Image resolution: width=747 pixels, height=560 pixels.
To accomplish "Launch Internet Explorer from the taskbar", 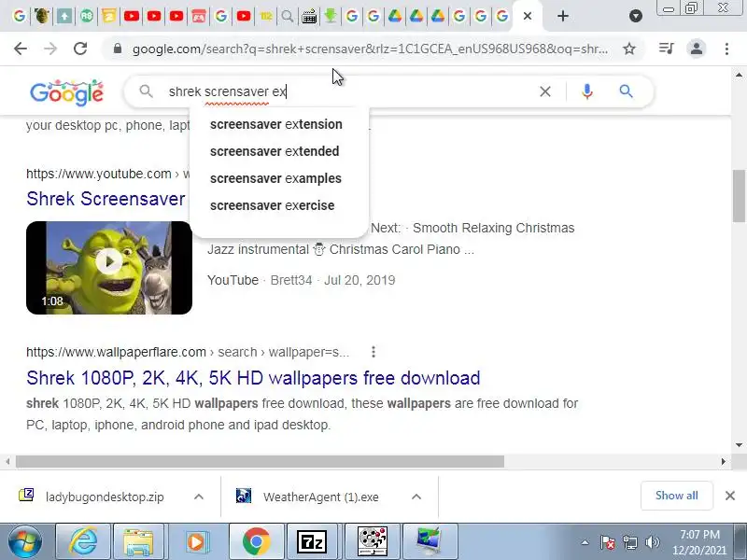I will [83, 541].
